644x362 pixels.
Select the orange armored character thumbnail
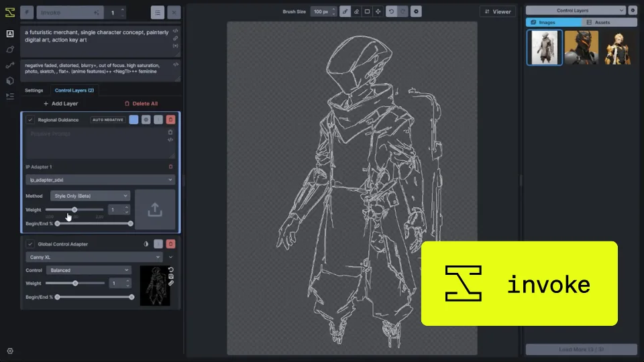click(x=581, y=47)
